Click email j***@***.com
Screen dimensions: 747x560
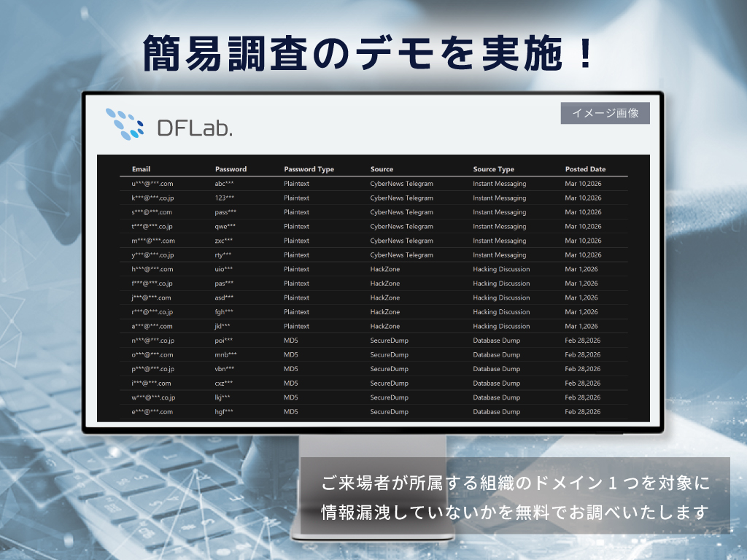pyautogui.click(x=151, y=297)
